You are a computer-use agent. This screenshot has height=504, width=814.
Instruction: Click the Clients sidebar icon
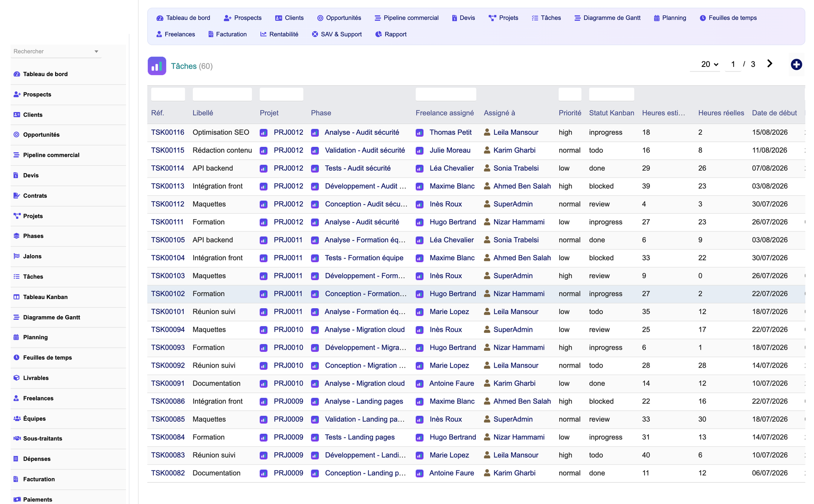pos(17,115)
